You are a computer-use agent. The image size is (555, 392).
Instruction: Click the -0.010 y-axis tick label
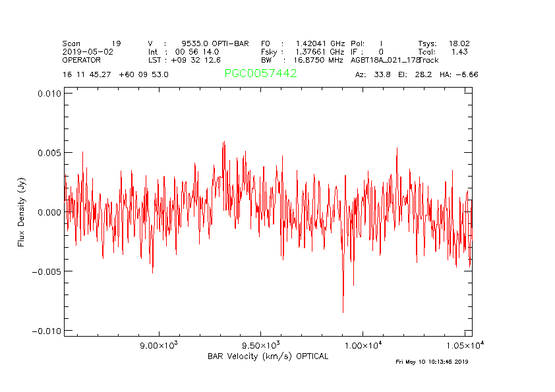pos(47,331)
